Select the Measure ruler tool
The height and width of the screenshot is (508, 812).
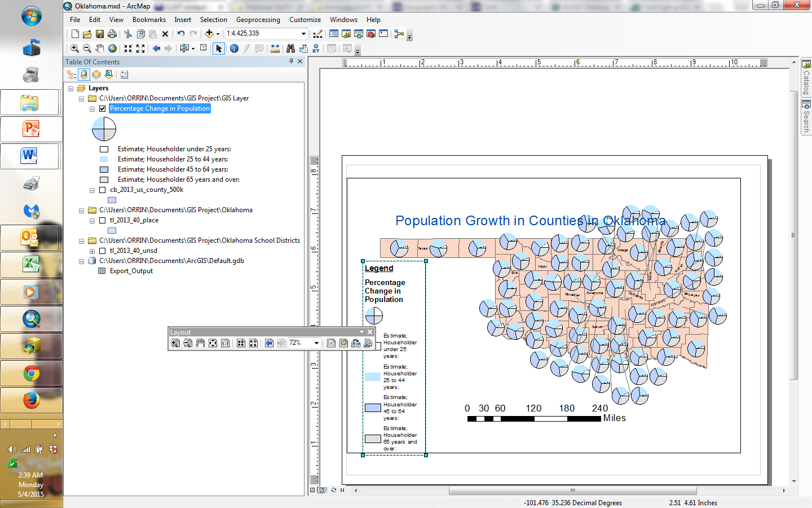[275, 49]
